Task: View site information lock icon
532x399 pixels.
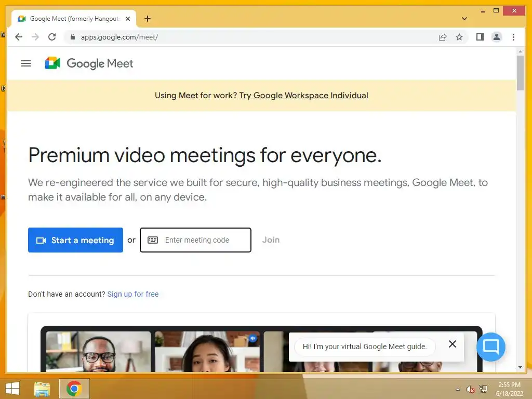Action: pyautogui.click(x=72, y=37)
